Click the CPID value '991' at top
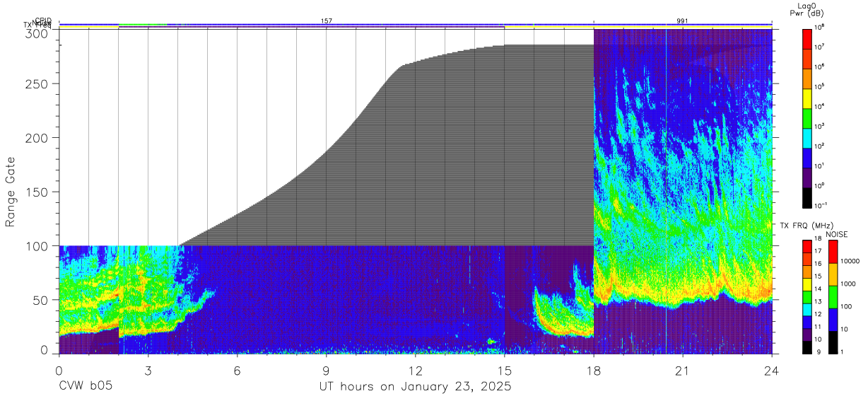This screenshot has height=401, width=868. pyautogui.click(x=682, y=21)
